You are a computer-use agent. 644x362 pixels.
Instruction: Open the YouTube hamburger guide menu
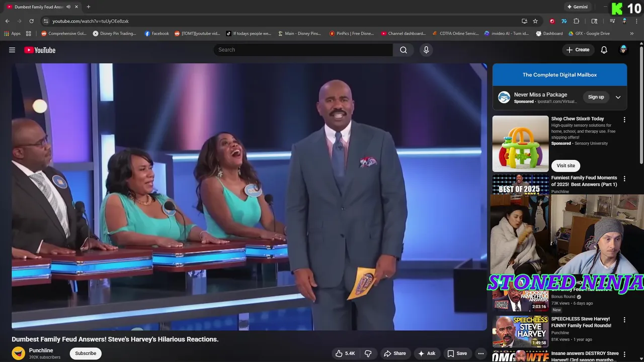[x=12, y=50]
